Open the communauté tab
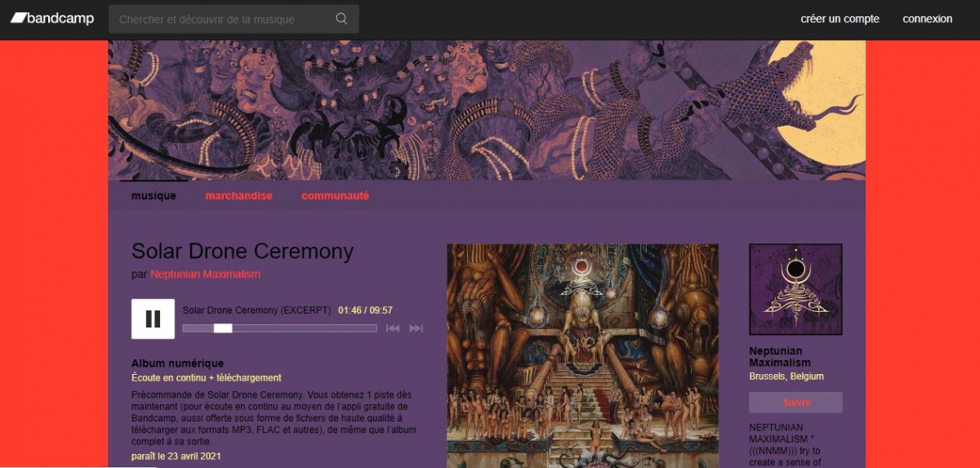Screen dimensions: 980x468 point(335,196)
